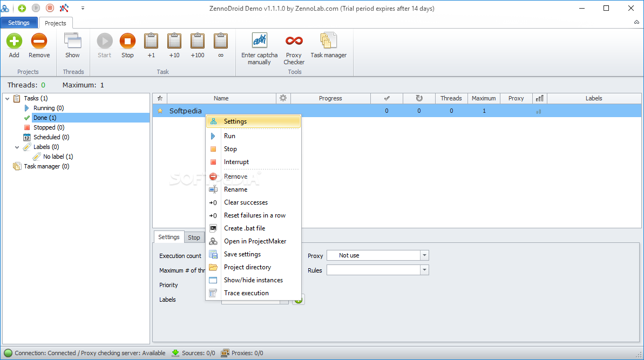The width and height of the screenshot is (644, 360).
Task: Select Scheduled (0) in tree
Action: pos(51,137)
